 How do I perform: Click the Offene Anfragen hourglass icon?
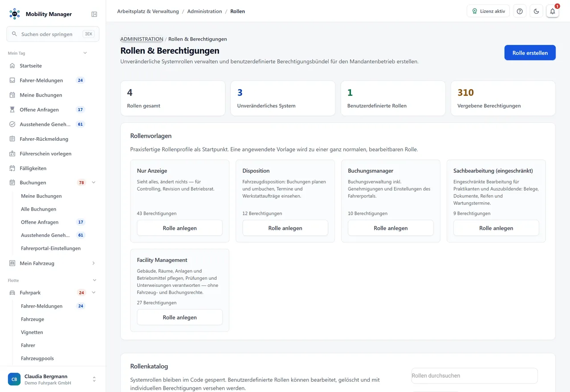point(12,110)
